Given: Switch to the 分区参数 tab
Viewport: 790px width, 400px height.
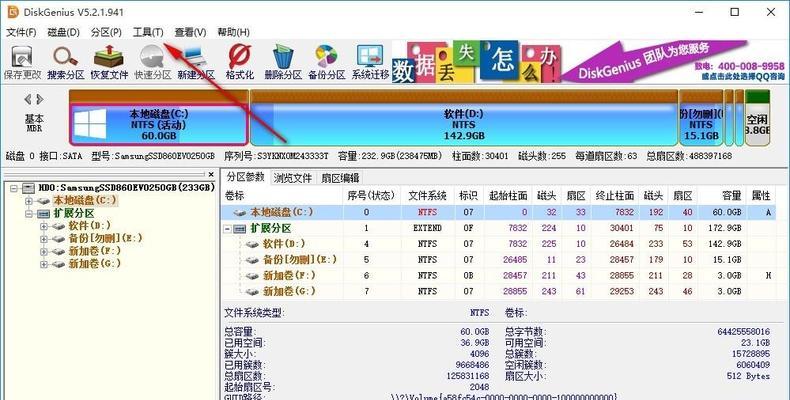Looking at the screenshot, I should coord(245,177).
